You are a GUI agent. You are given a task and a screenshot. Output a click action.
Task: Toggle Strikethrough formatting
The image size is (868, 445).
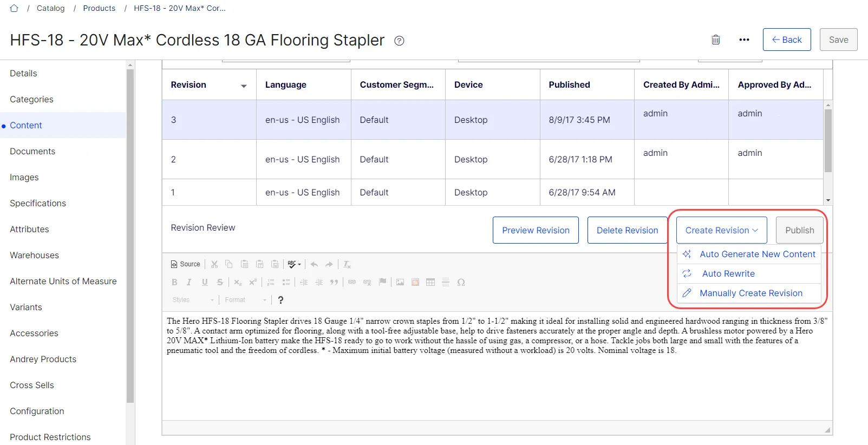click(x=220, y=282)
